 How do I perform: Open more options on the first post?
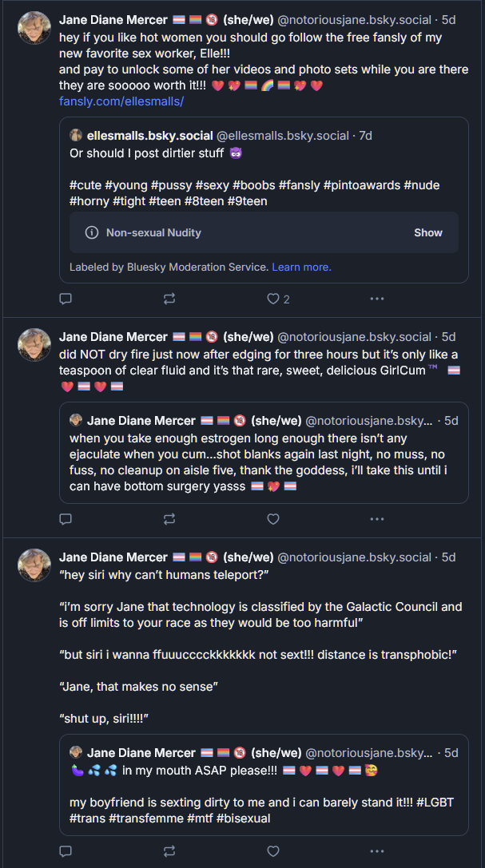pos(377,299)
